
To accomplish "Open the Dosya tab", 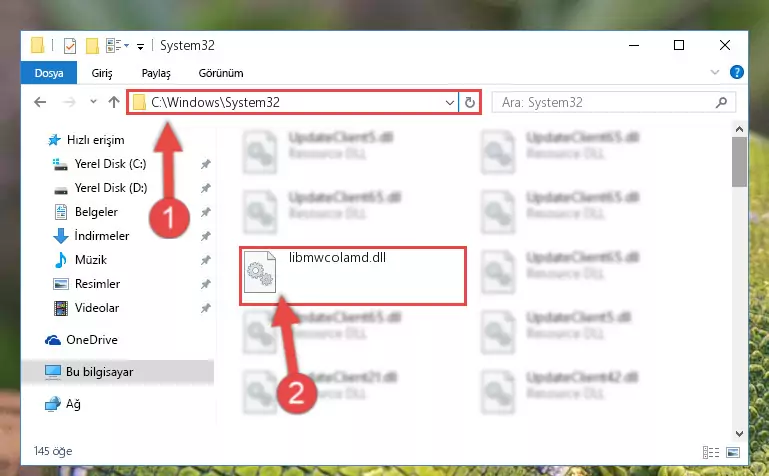I will 49,73.
